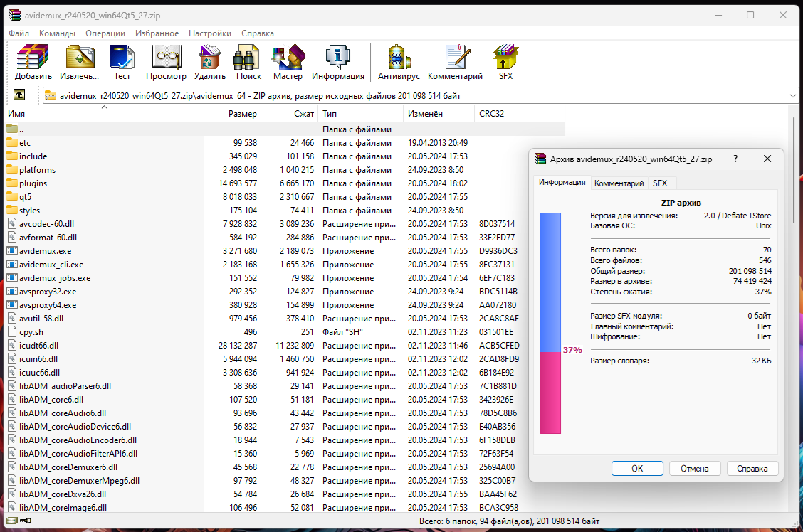Viewport: 803px width, 532px height.
Task: Open the Настройки menu
Action: [x=210, y=33]
